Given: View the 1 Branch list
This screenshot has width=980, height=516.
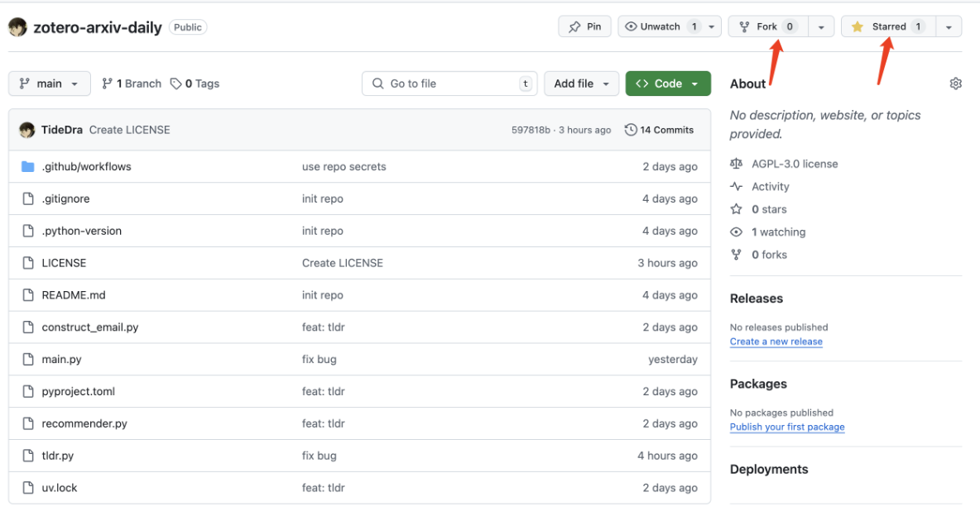Looking at the screenshot, I should click(x=132, y=84).
